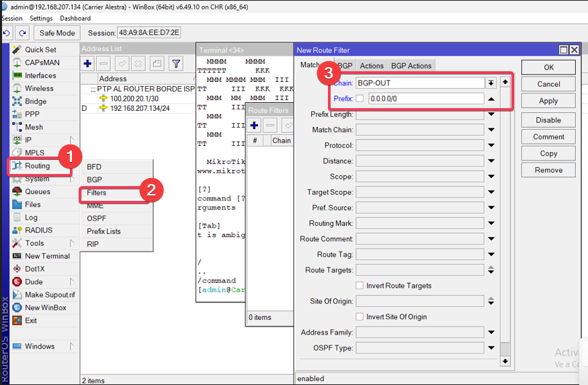Expand the Protocol field arrow
588x385 pixels.
[491, 146]
